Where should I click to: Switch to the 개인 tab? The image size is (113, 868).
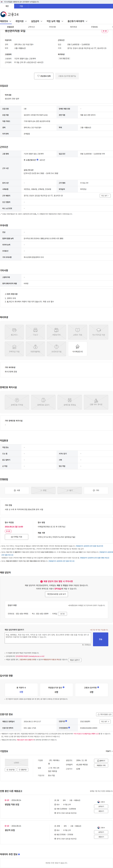coord(7,6)
